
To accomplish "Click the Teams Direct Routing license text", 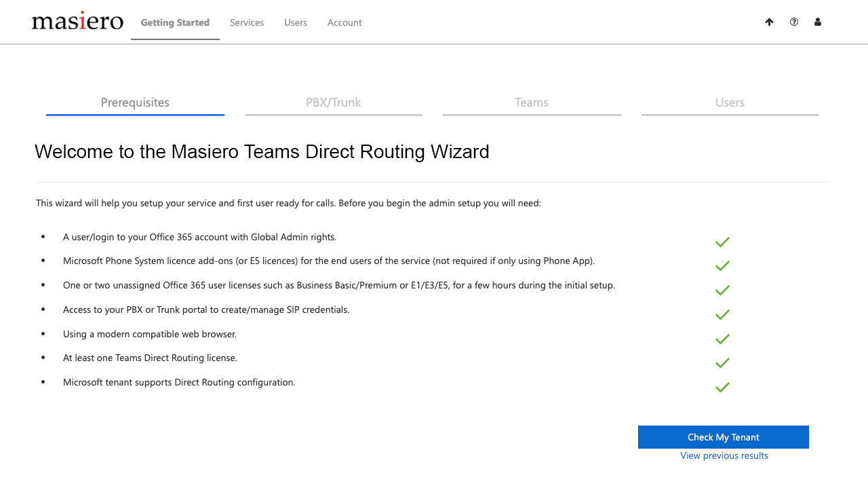I will click(150, 358).
